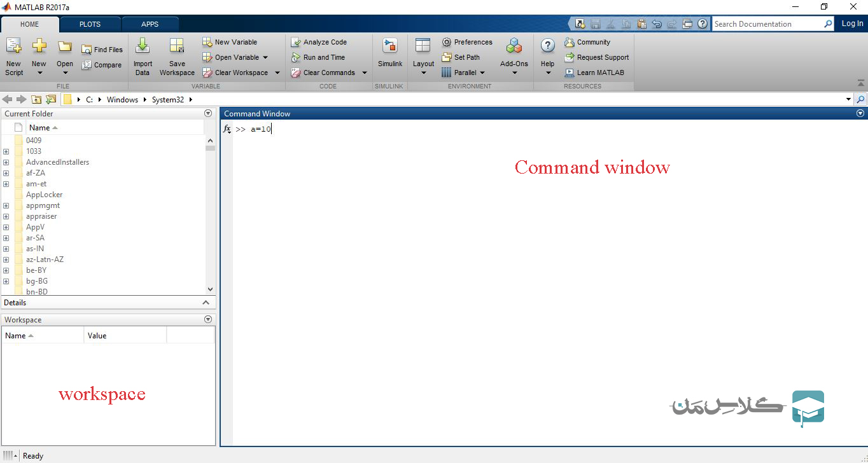Image resolution: width=868 pixels, height=463 pixels.
Task: Open the Layout dropdown
Action: (x=424, y=73)
